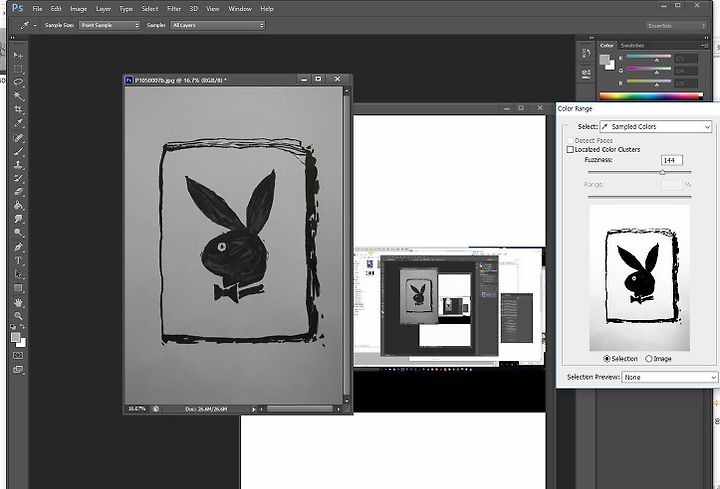Screen dimensions: 720x489
Task: Open the Filter menu
Action: 174,9
